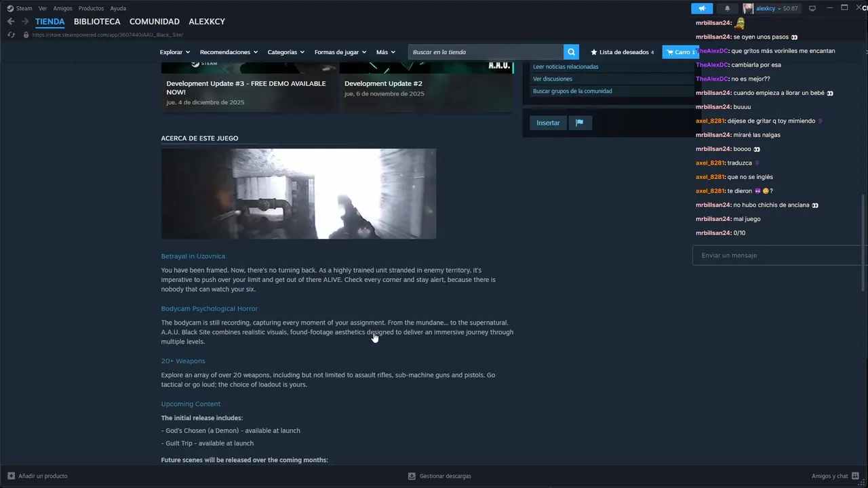Screen dimensions: 868x488
Task: Expand the Más dropdown
Action: point(385,52)
